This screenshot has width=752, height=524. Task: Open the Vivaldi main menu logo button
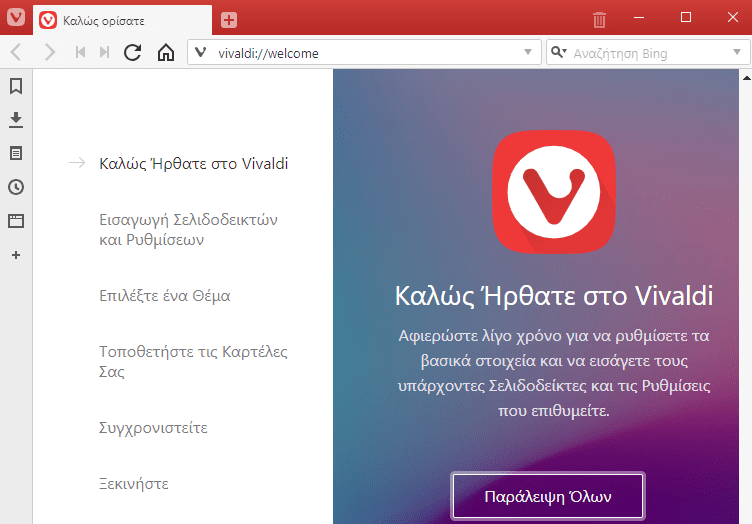coord(16,17)
